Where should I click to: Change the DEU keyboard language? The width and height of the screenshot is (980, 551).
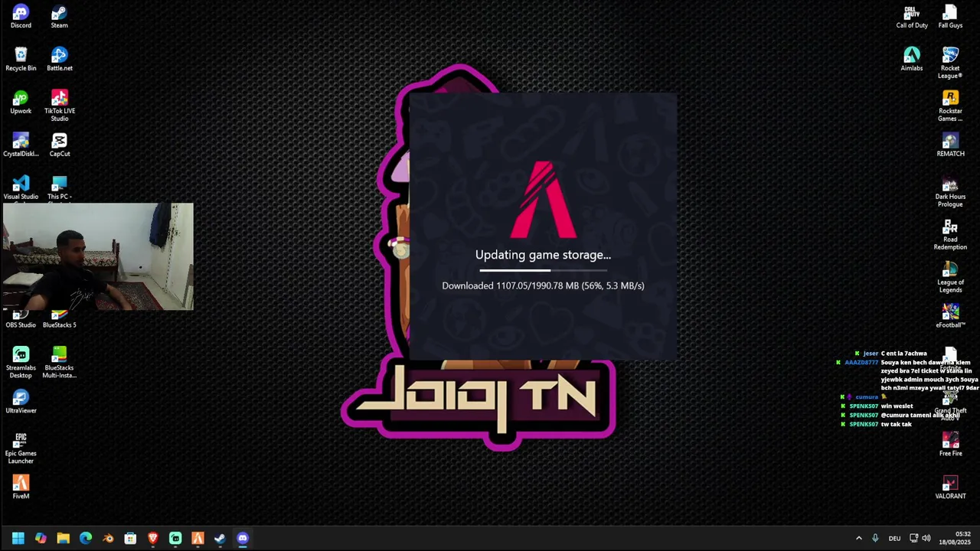[x=894, y=539]
